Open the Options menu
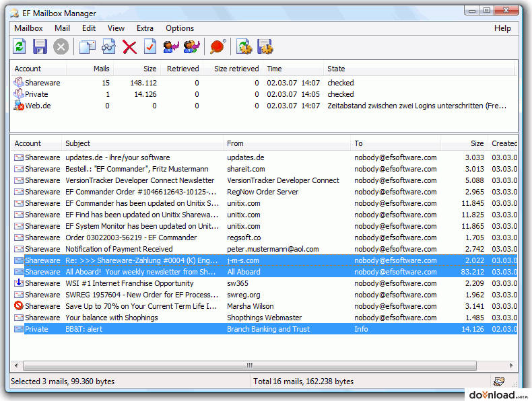The width and height of the screenshot is (532, 401). 180,28
